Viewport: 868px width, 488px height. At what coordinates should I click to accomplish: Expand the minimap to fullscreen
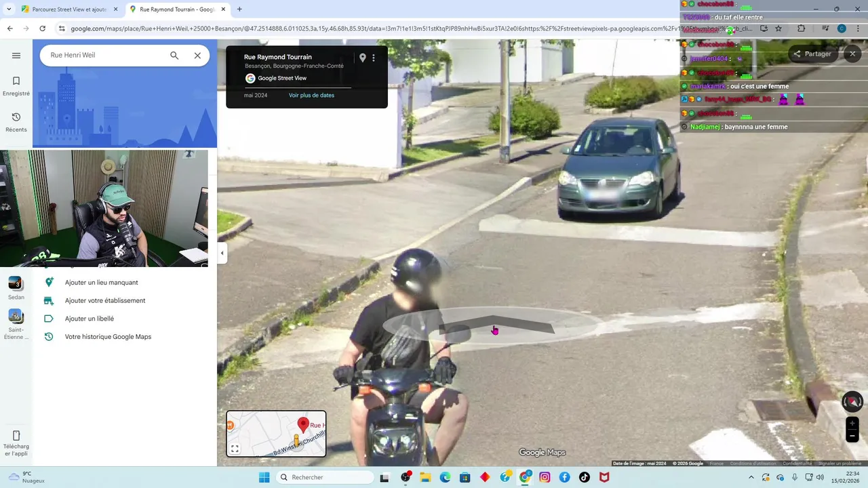pyautogui.click(x=235, y=449)
